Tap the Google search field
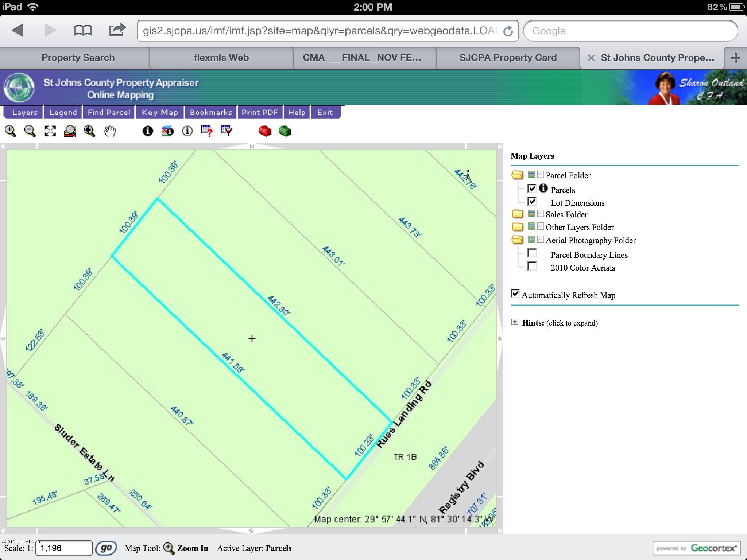747x560 pixels. pyautogui.click(x=630, y=31)
